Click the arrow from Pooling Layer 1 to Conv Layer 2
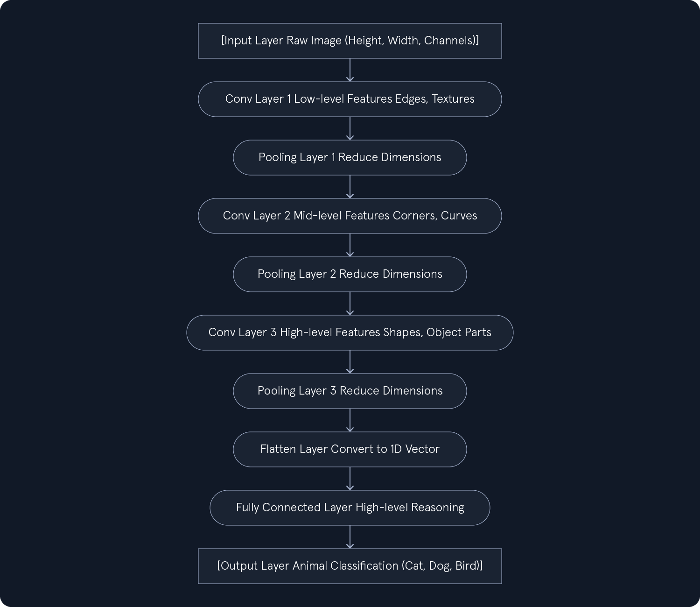The image size is (700, 607). click(x=350, y=187)
